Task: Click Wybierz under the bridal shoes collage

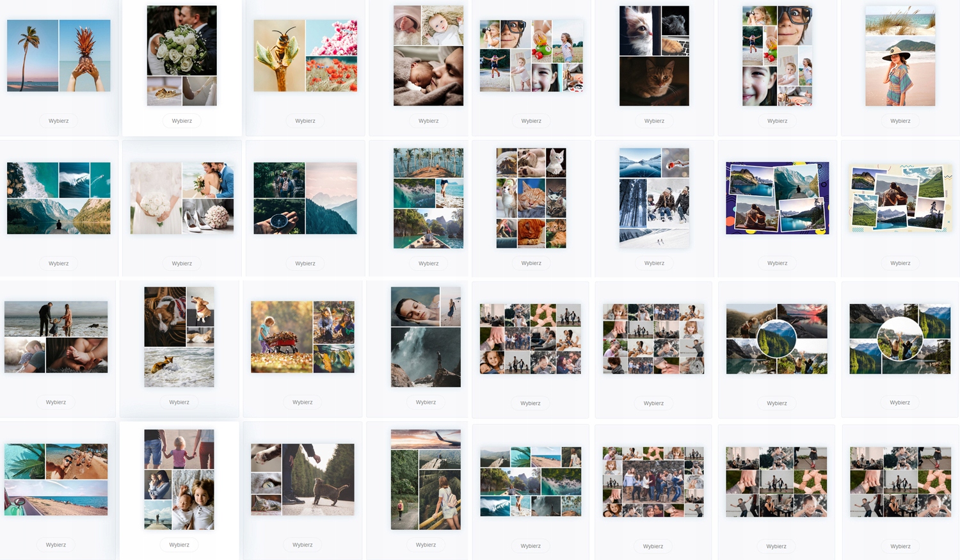Action: [182, 264]
